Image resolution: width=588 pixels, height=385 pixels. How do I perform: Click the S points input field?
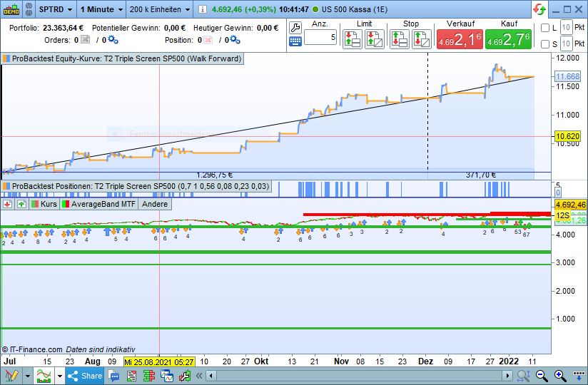click(x=566, y=43)
